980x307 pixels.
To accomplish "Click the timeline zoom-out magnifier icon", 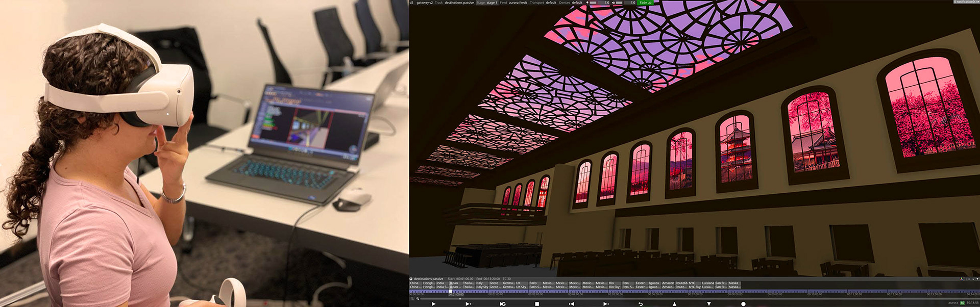I will [412, 299].
